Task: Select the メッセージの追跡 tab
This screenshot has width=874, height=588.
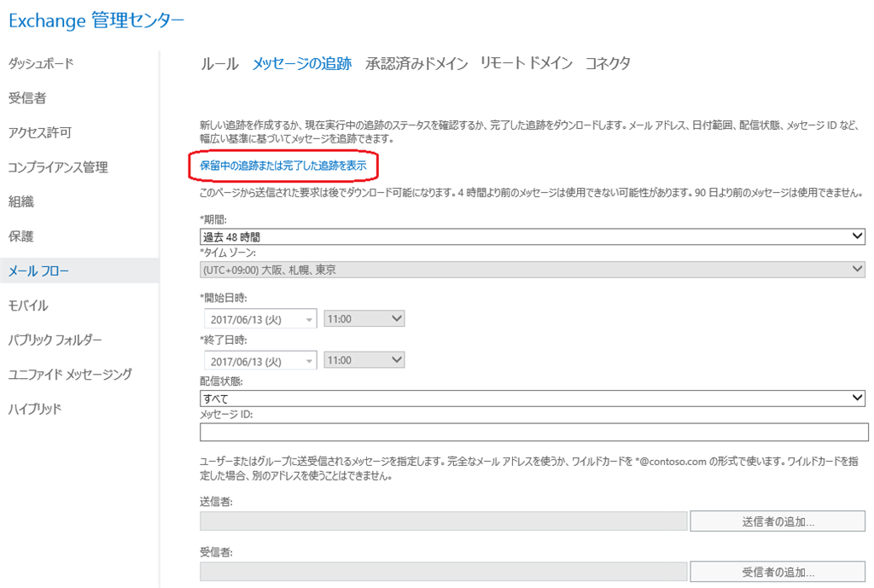Action: pos(302,63)
